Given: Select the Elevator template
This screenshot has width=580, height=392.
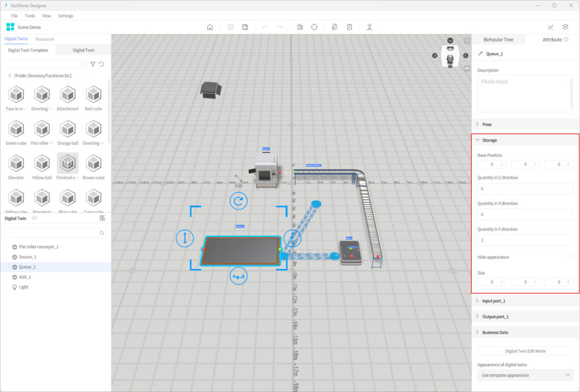Looking at the screenshot, I should [x=16, y=167].
